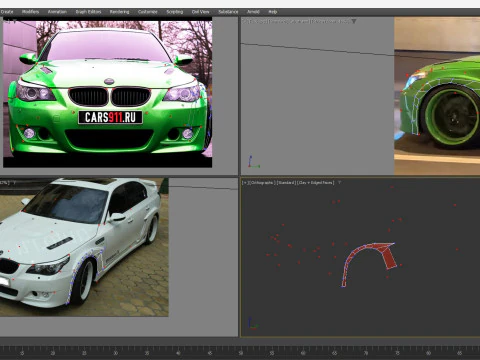
Task: Click the axis gizmo in the Orthographic viewport
Action: pyautogui.click(x=253, y=323)
